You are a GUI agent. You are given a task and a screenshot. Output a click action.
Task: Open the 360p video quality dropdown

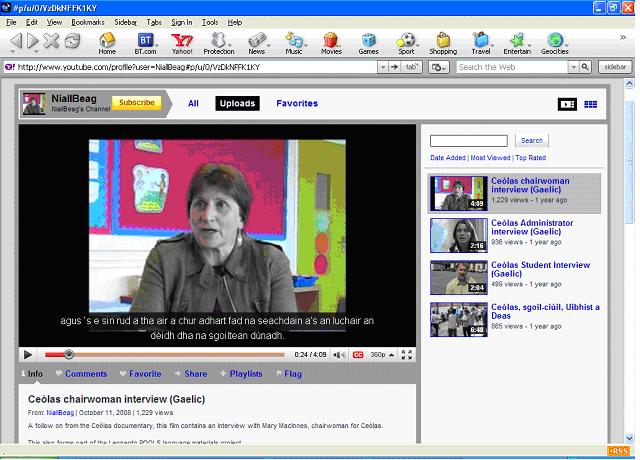tap(380, 354)
